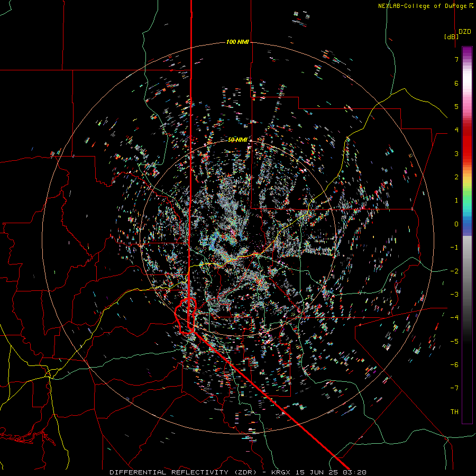This screenshot has width=476, height=476.
Task: Click the DZD label above the color scale
Action: coord(465,32)
